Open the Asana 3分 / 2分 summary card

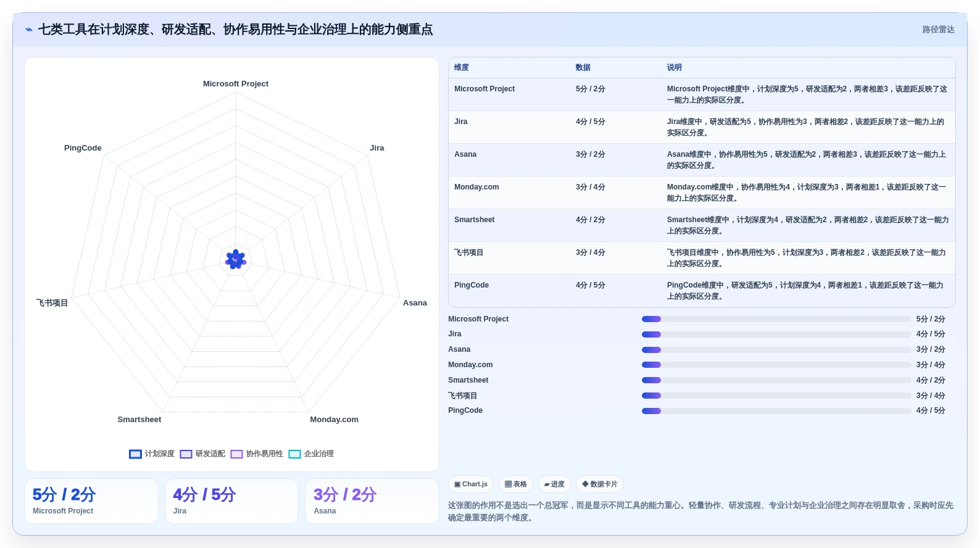(372, 501)
